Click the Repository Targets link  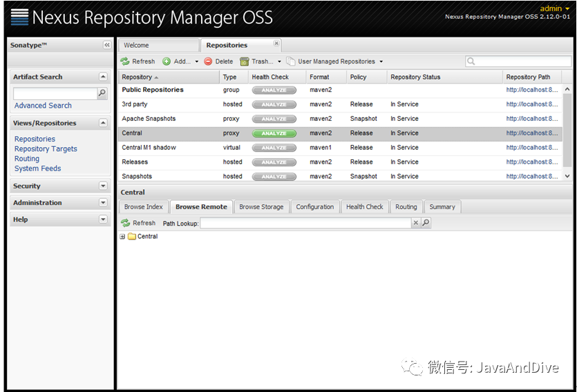(46, 149)
